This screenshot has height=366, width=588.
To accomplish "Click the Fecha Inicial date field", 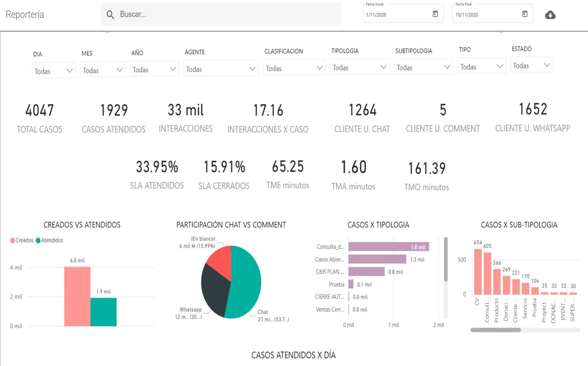I will [403, 13].
